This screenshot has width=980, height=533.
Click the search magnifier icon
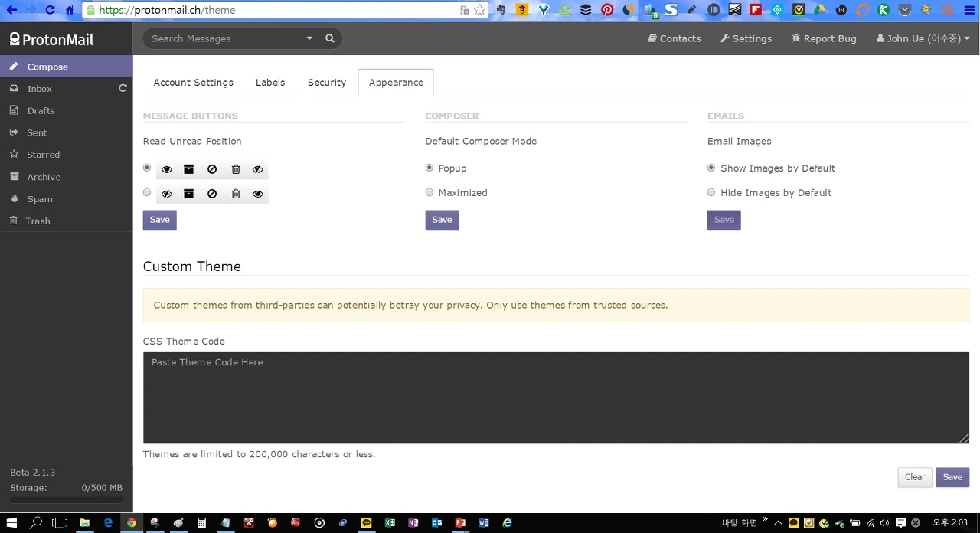[330, 38]
